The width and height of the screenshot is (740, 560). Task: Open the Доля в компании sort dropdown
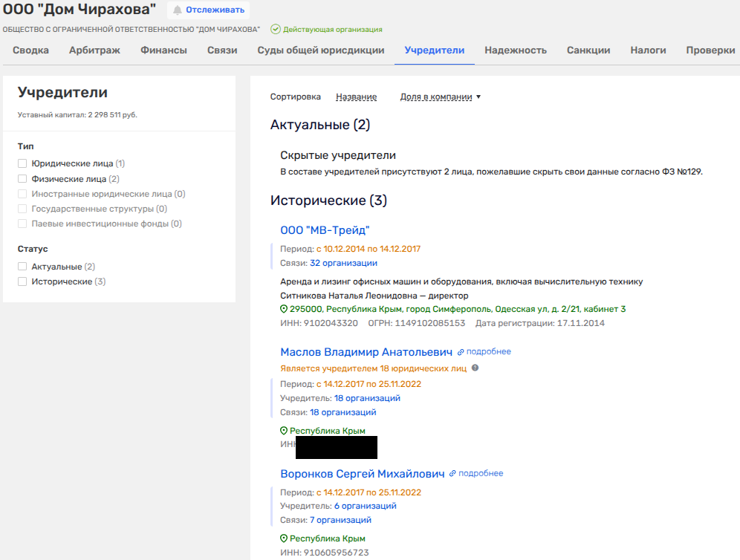440,97
